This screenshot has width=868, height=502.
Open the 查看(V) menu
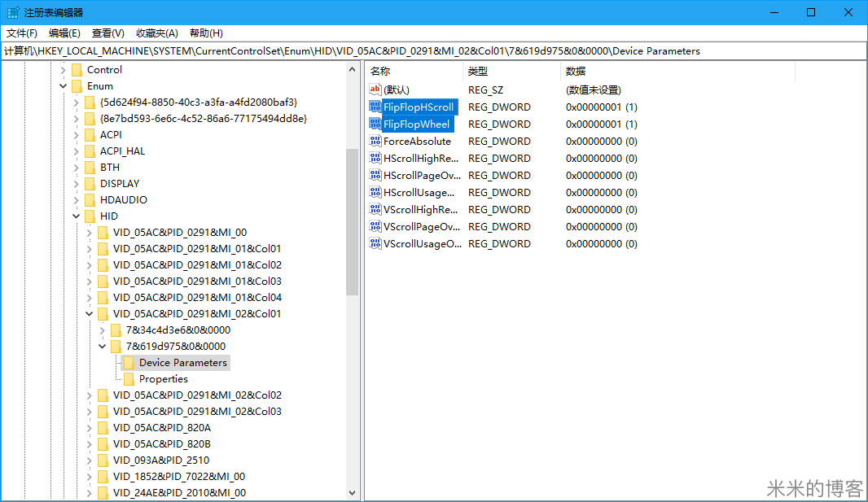(x=107, y=33)
